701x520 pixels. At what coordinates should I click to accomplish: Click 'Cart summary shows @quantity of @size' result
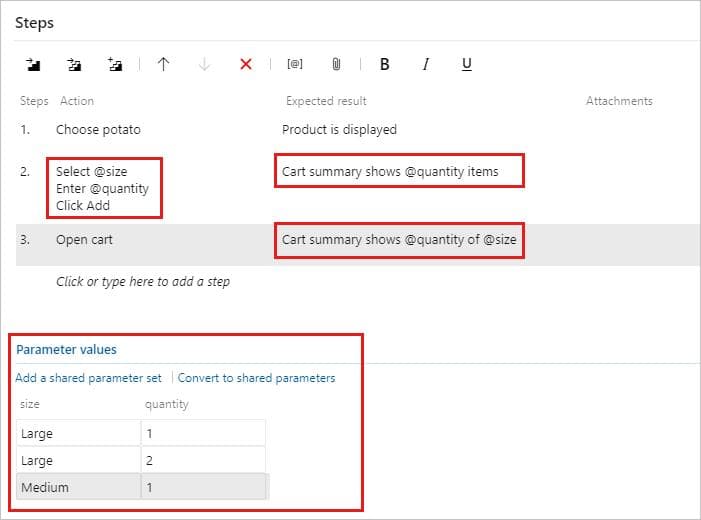coord(399,240)
